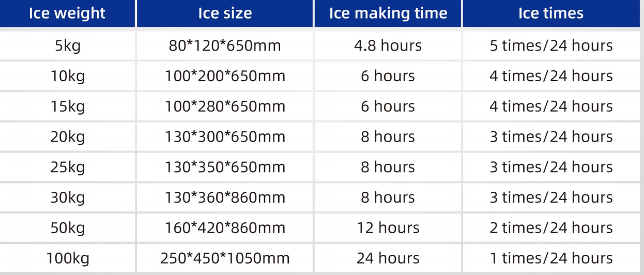Select the 4.8 hours cell
644x275 pixels.
[388, 45]
